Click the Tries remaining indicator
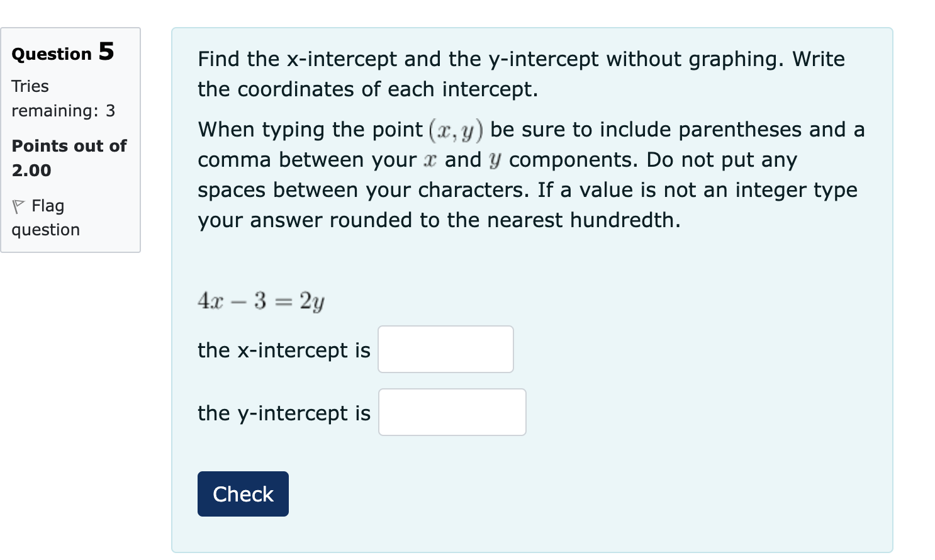This screenshot has width=935, height=560. (62, 98)
